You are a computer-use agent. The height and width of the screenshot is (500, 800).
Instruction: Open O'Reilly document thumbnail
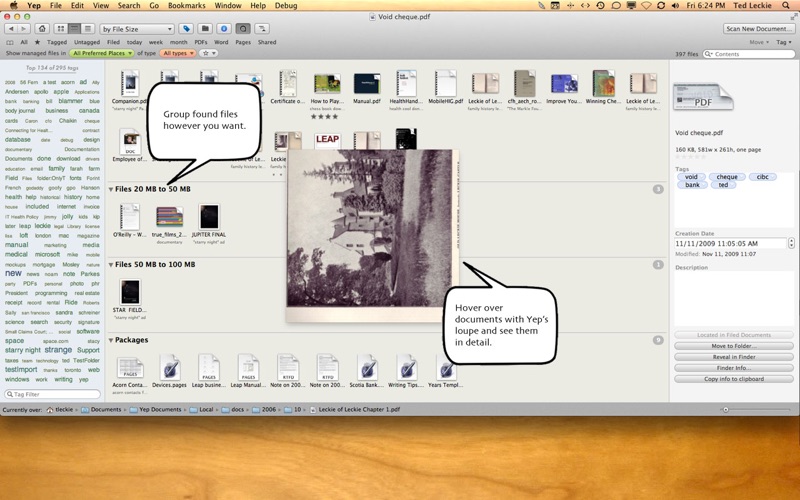pos(129,218)
